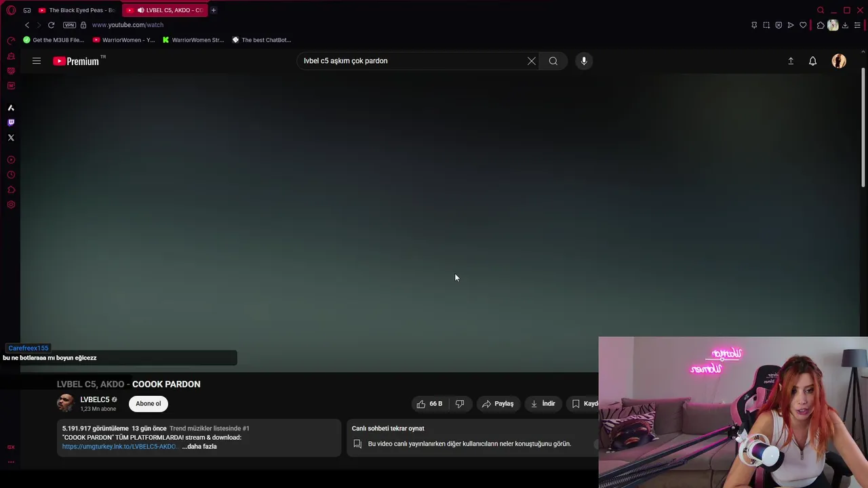Start voice search with microphone
The height and width of the screenshot is (488, 868).
point(584,61)
